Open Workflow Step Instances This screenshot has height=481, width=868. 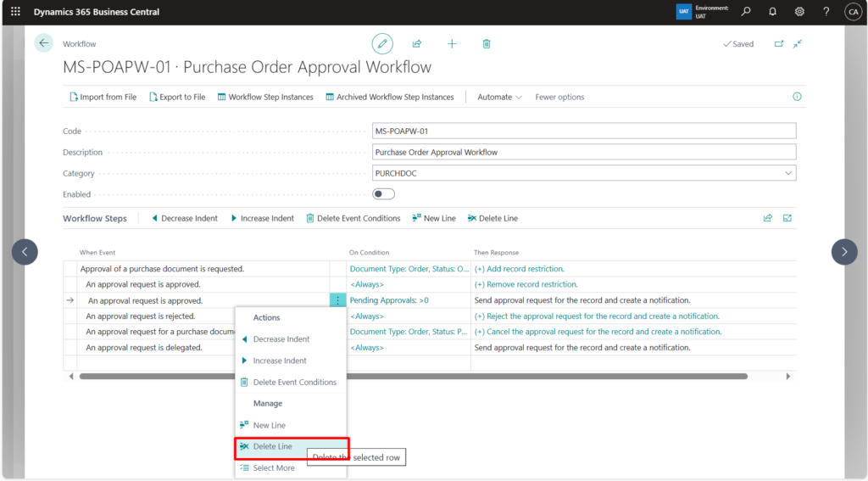pyautogui.click(x=265, y=97)
